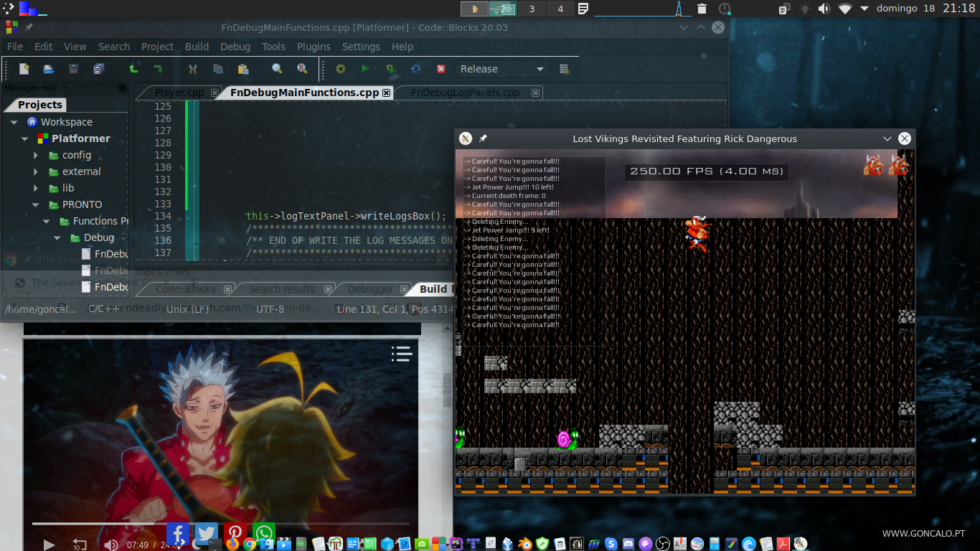Expand the config folder
Image resolution: width=980 pixels, height=551 pixels.
36,155
